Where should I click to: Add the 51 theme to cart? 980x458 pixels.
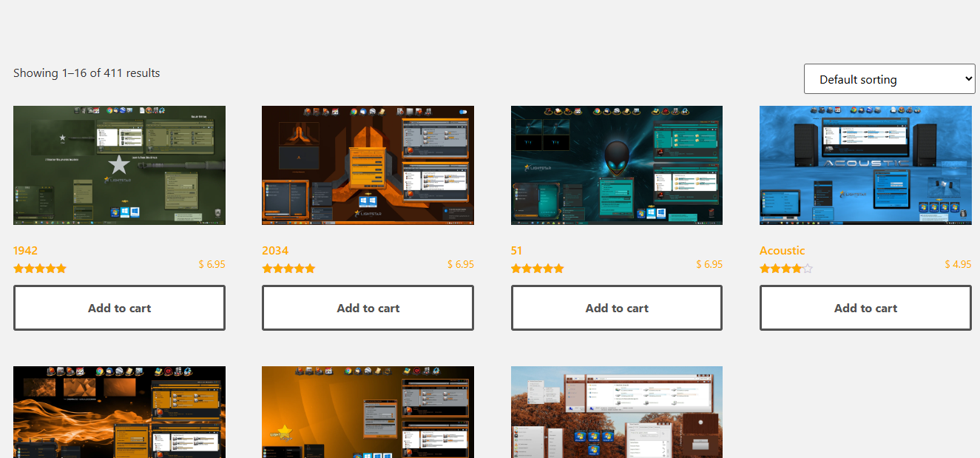tap(617, 308)
